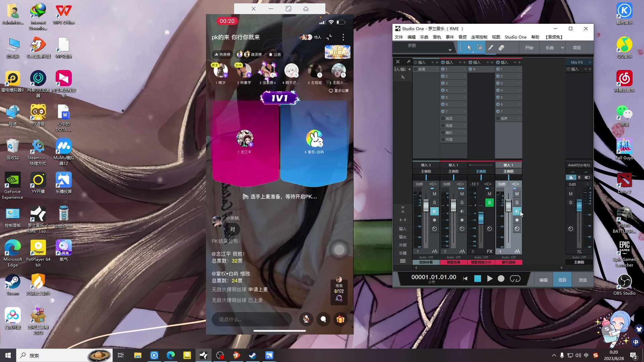Open 走带控制 menu in Studio One
644x362 pixels.
point(479,37)
